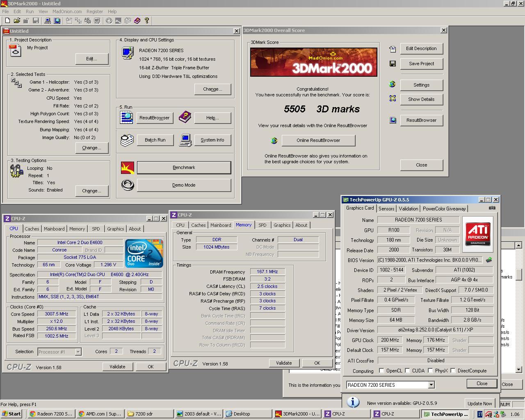Toggle the DirectCompute checkbox in GPU-Z
The image size is (525, 420).
[453, 371]
